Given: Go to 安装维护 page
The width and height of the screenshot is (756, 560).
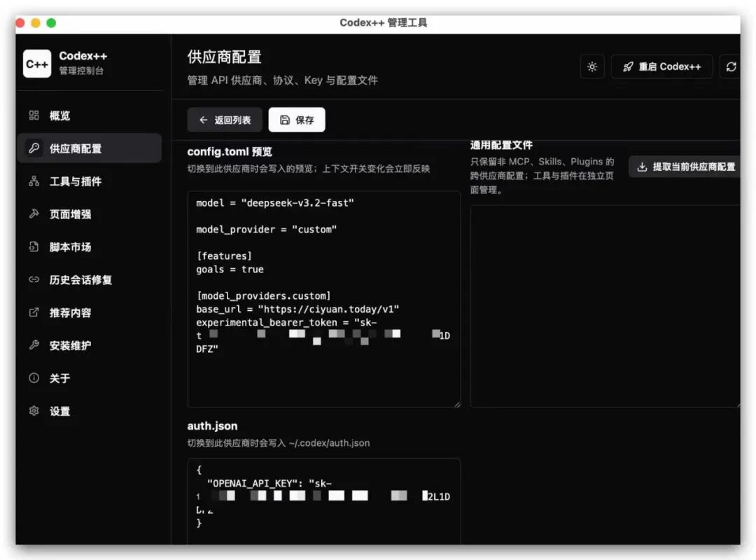Looking at the screenshot, I should pos(89,345).
